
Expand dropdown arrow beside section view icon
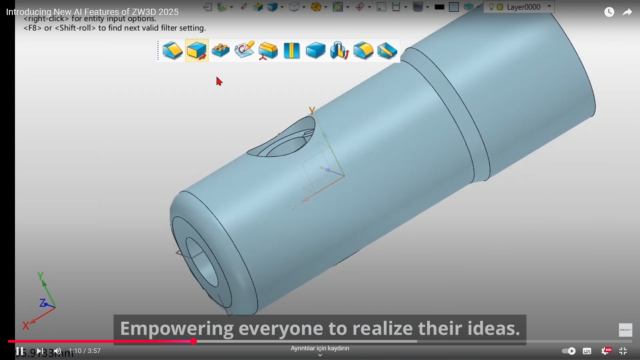[405, 7]
